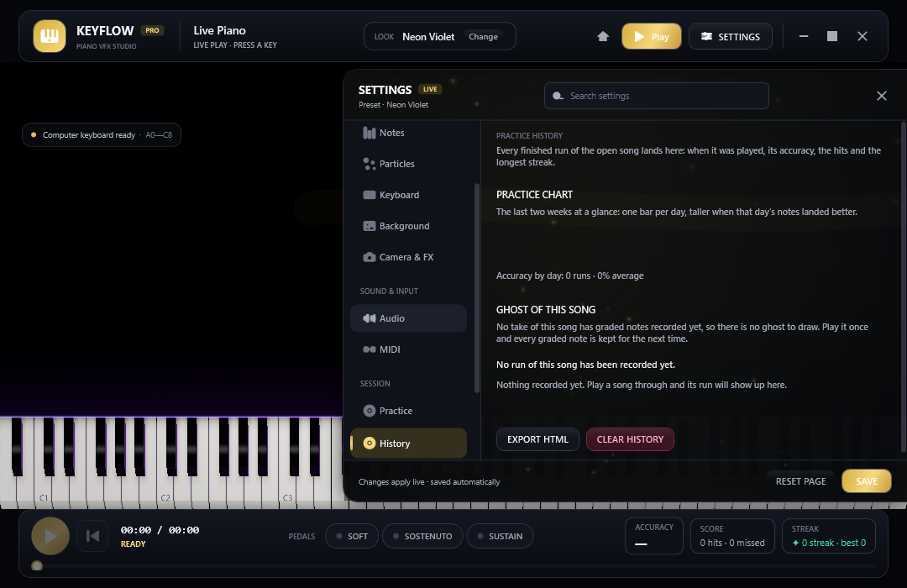Open the Camera & FX section
This screenshot has height=588, width=907.
click(408, 257)
